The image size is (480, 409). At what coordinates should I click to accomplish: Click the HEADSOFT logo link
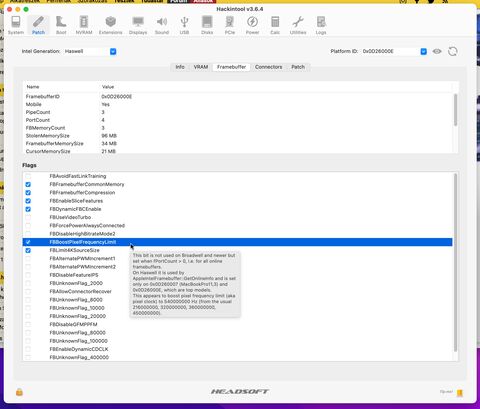click(x=240, y=391)
